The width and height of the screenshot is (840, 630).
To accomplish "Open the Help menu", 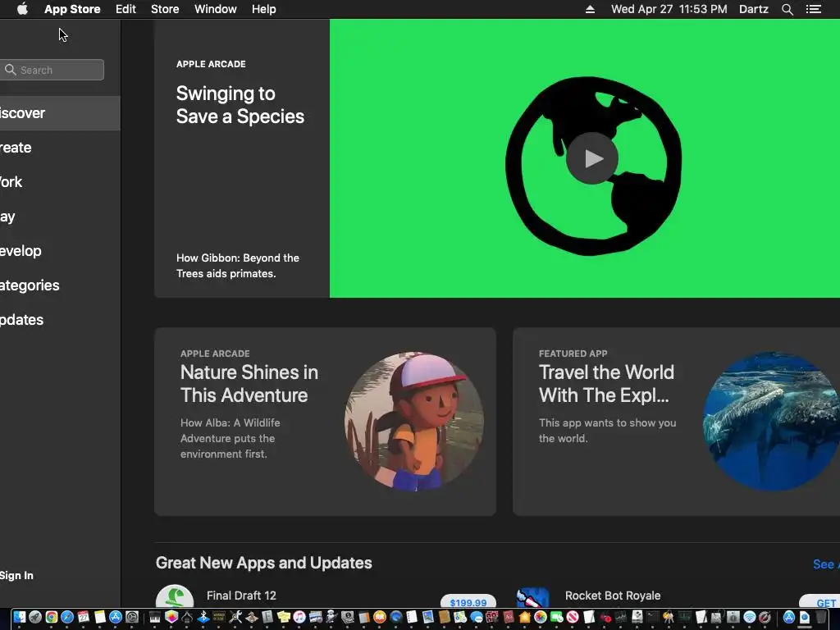I will (x=264, y=9).
